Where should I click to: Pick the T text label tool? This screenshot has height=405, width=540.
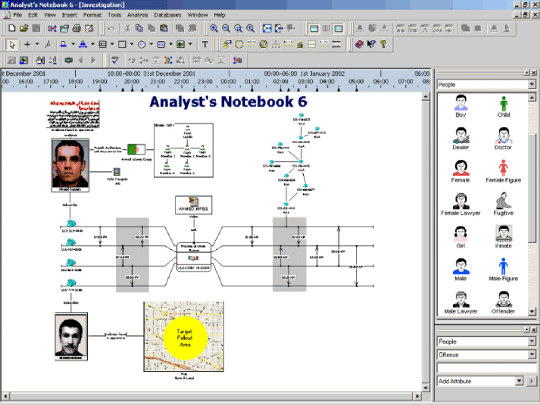tap(205, 44)
